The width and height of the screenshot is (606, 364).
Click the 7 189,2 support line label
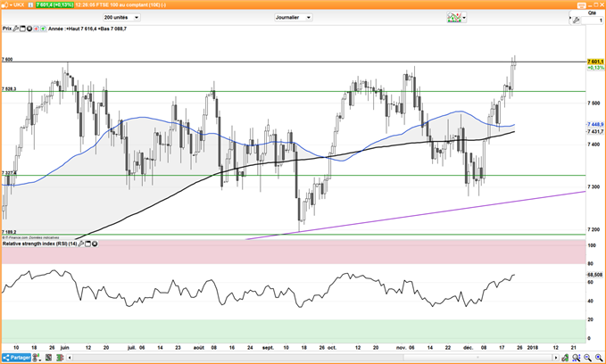click(x=9, y=232)
